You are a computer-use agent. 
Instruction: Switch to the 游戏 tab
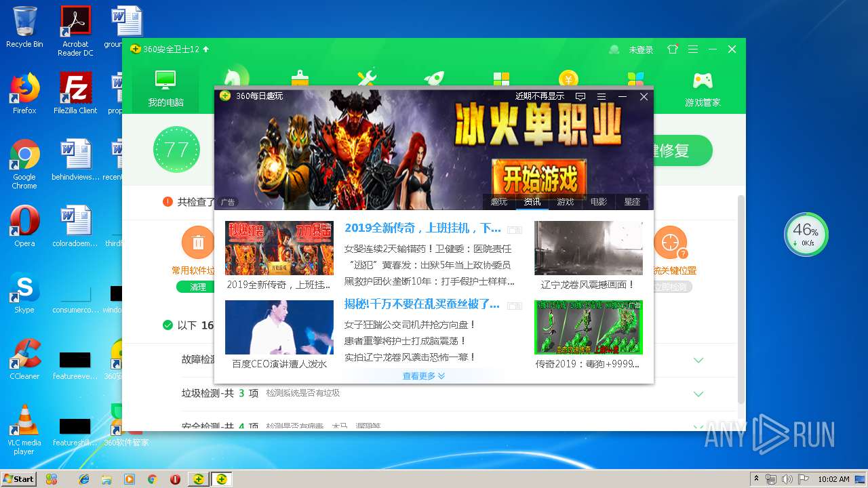coord(566,202)
